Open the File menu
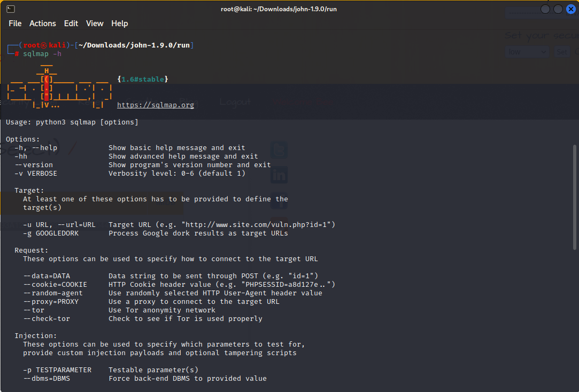 [x=15, y=23]
